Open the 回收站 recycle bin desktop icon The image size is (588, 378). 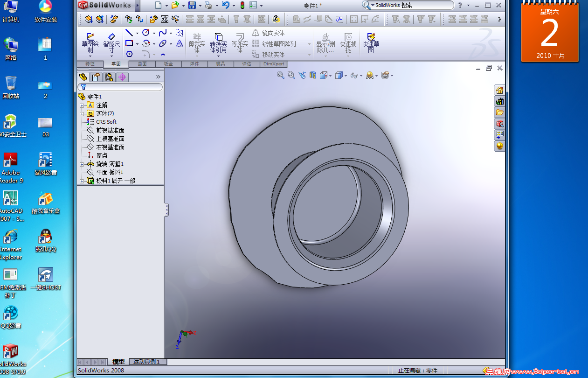pos(11,87)
